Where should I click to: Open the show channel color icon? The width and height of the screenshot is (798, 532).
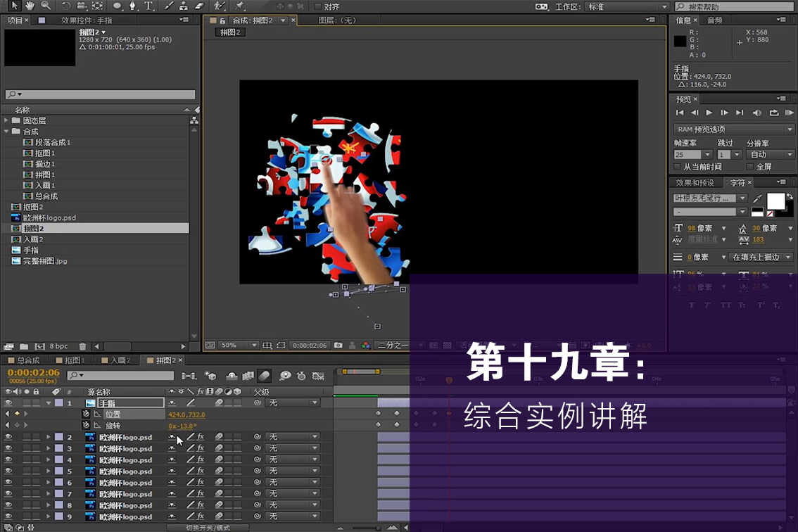pos(365,346)
